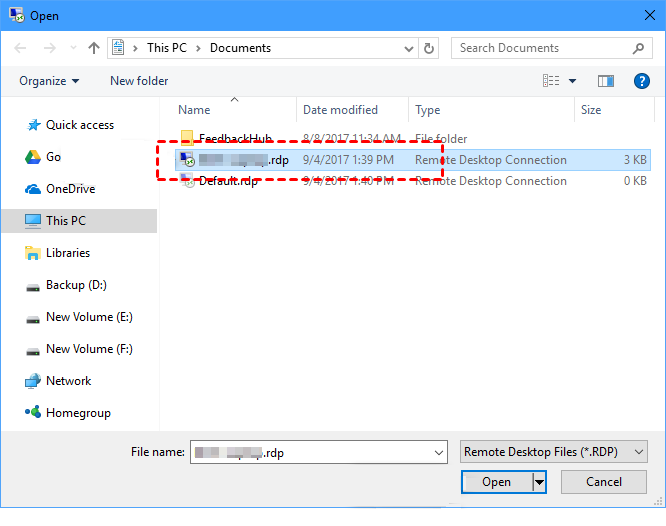Open Quick access in sidebar
The width and height of the screenshot is (666, 526).
80,125
